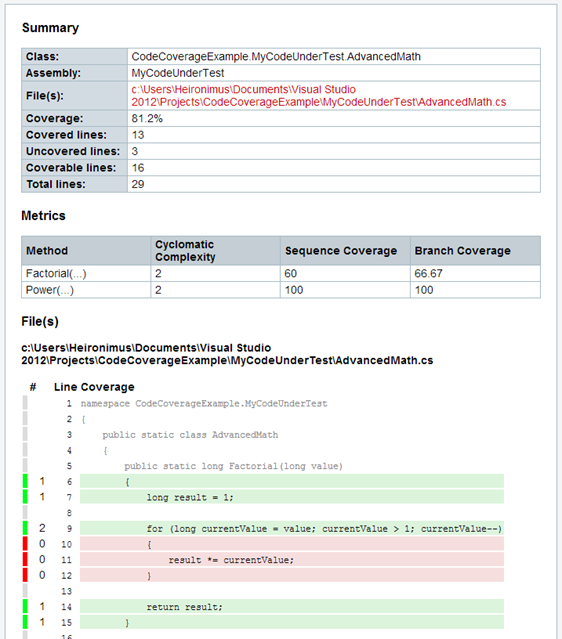Click the Coverable lines value 16
The width and height of the screenshot is (562, 639).
click(138, 168)
